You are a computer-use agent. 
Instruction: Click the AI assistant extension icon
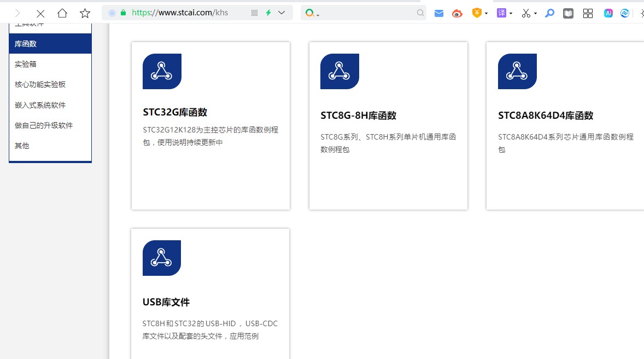[x=608, y=13]
